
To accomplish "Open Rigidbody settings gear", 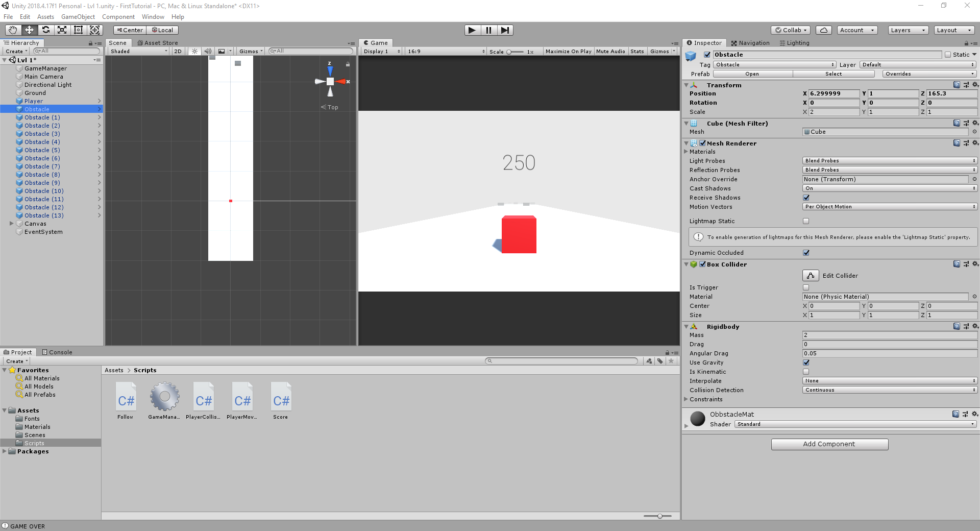I will point(975,326).
